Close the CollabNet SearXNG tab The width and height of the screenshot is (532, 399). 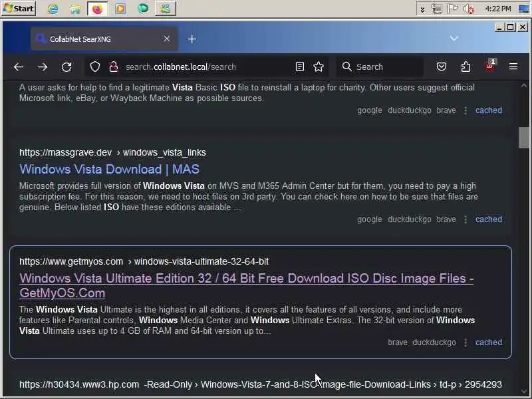[167, 39]
